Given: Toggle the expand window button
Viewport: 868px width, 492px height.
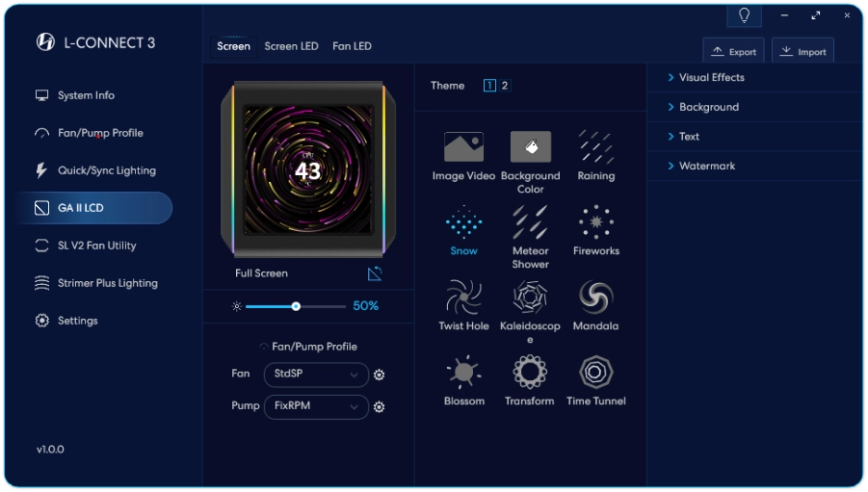Looking at the screenshot, I should (x=815, y=15).
